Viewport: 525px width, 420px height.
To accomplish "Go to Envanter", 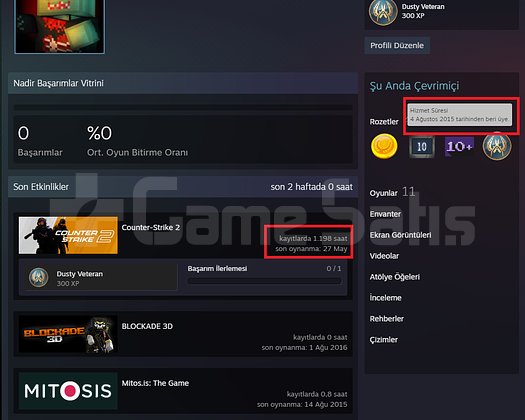I will click(385, 214).
